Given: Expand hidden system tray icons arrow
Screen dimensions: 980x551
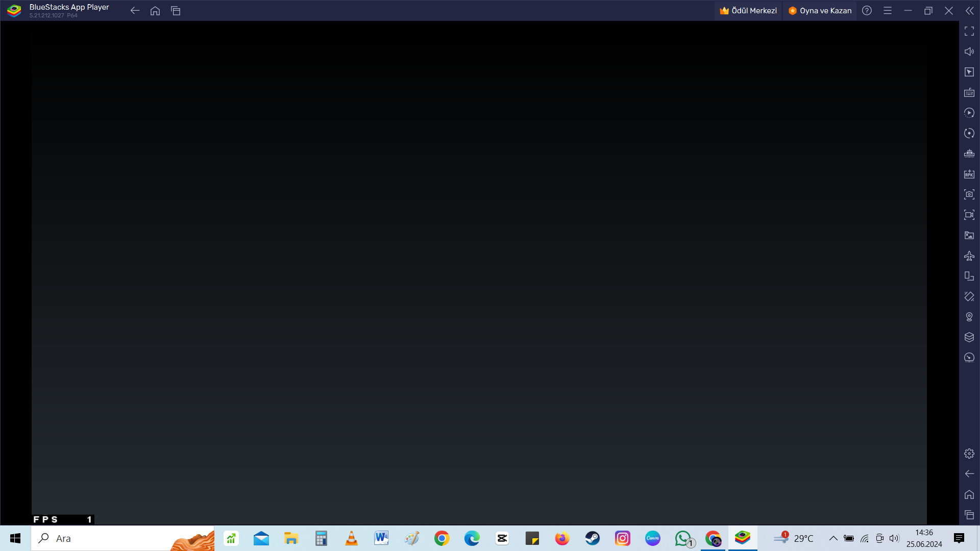Looking at the screenshot, I should coord(833,538).
